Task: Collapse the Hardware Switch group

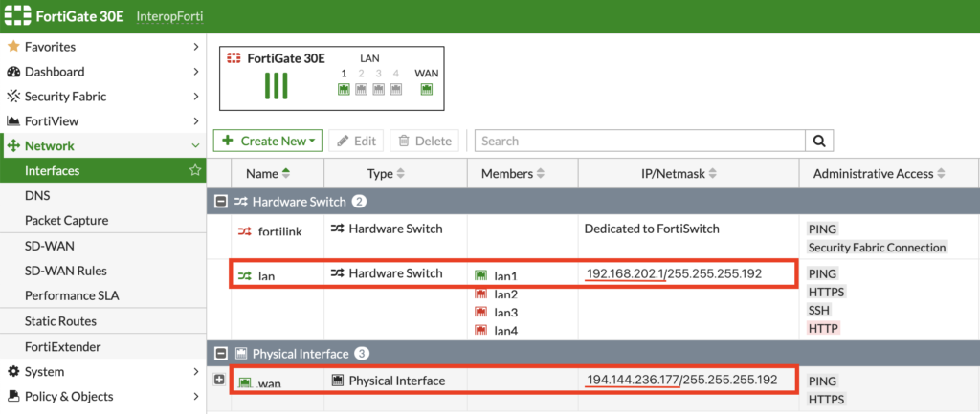Action: click(220, 202)
